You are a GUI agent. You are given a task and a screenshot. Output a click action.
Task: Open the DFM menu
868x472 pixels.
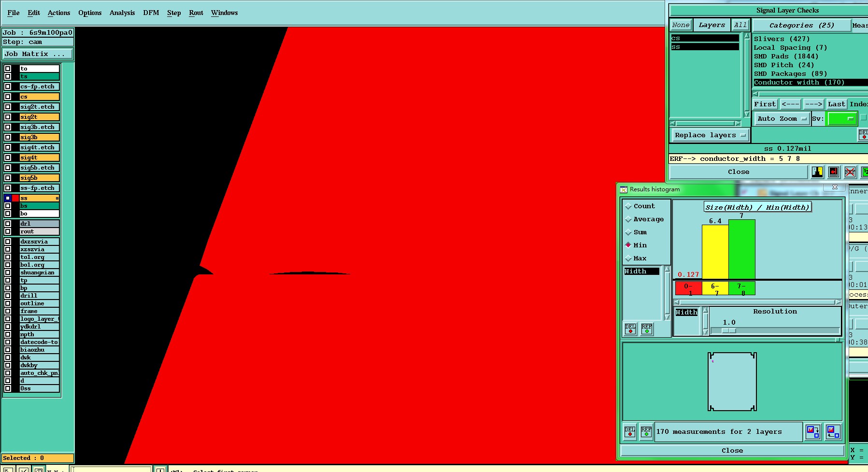pos(151,13)
